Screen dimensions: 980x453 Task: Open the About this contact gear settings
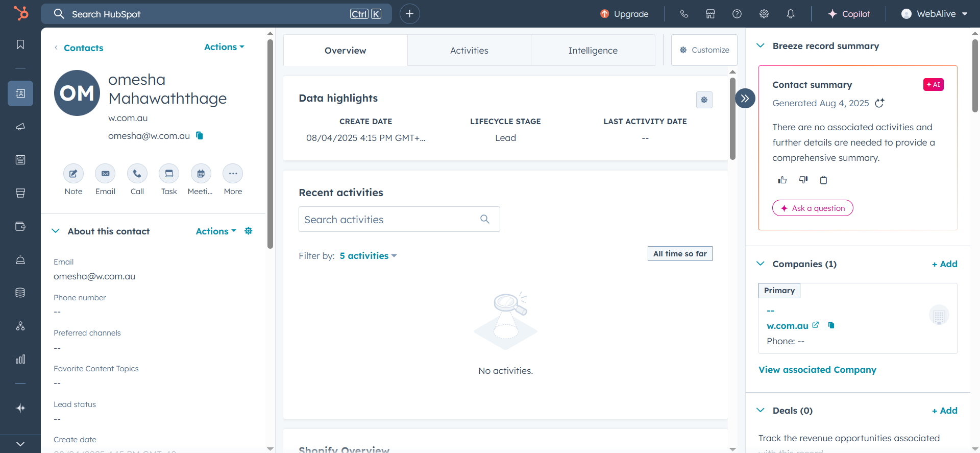pos(249,231)
